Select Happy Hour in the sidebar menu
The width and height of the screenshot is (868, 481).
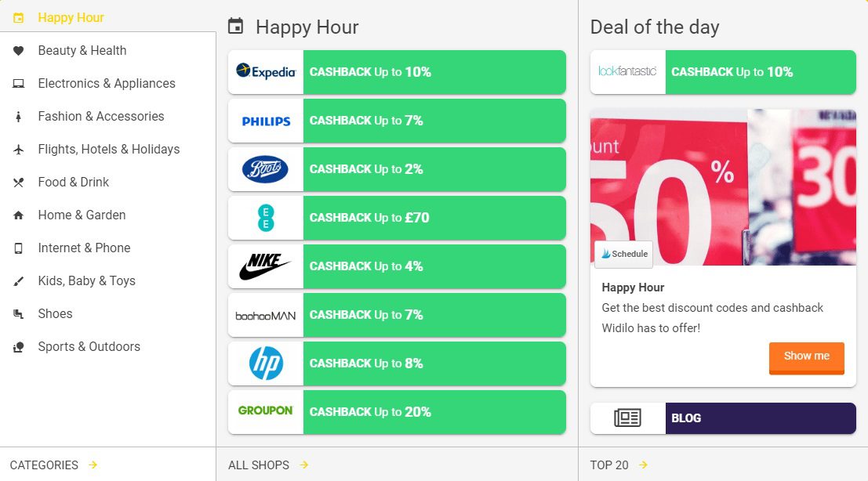tap(69, 16)
